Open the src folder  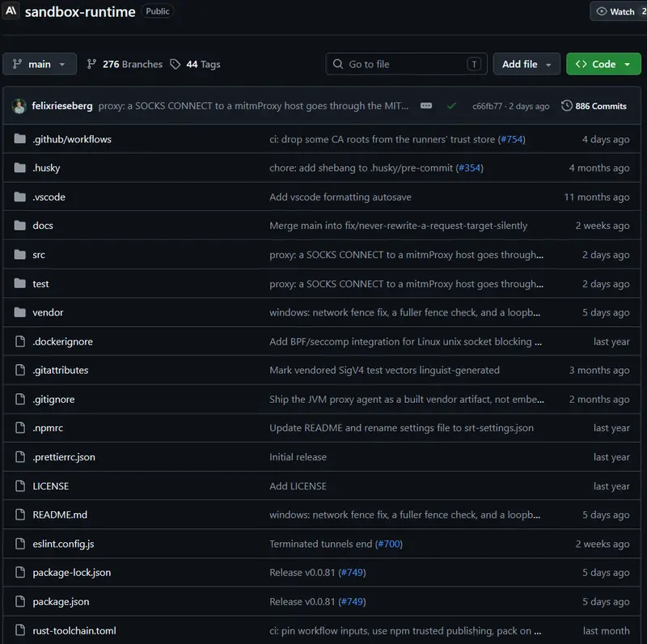tap(39, 255)
